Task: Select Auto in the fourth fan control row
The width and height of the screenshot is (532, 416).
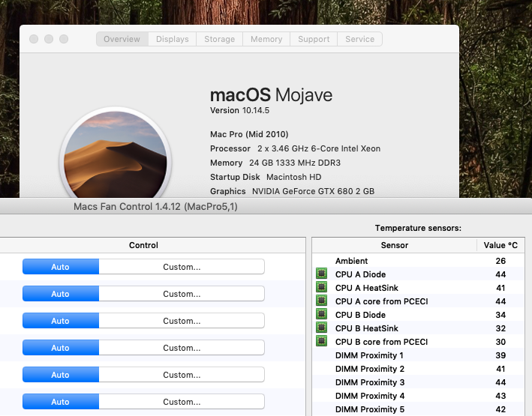Action: [x=61, y=348]
